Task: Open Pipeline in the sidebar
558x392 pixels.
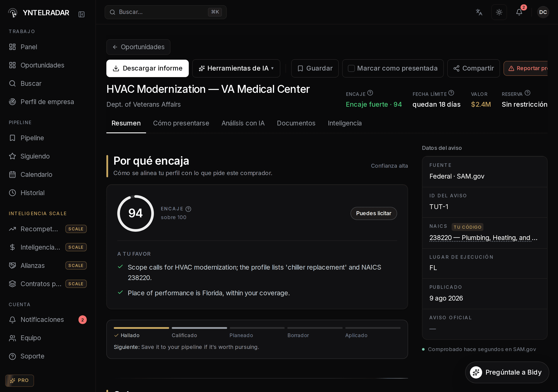Action: coord(48,138)
